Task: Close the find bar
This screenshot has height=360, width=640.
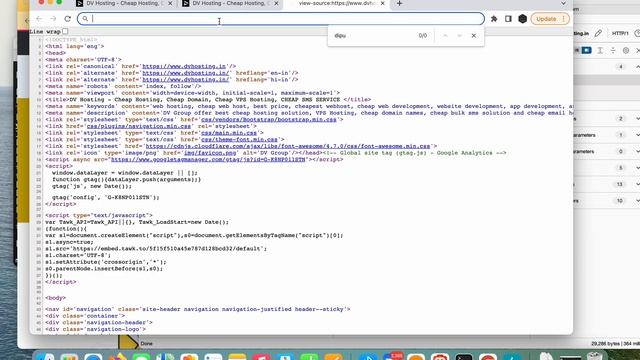Action: (473, 36)
